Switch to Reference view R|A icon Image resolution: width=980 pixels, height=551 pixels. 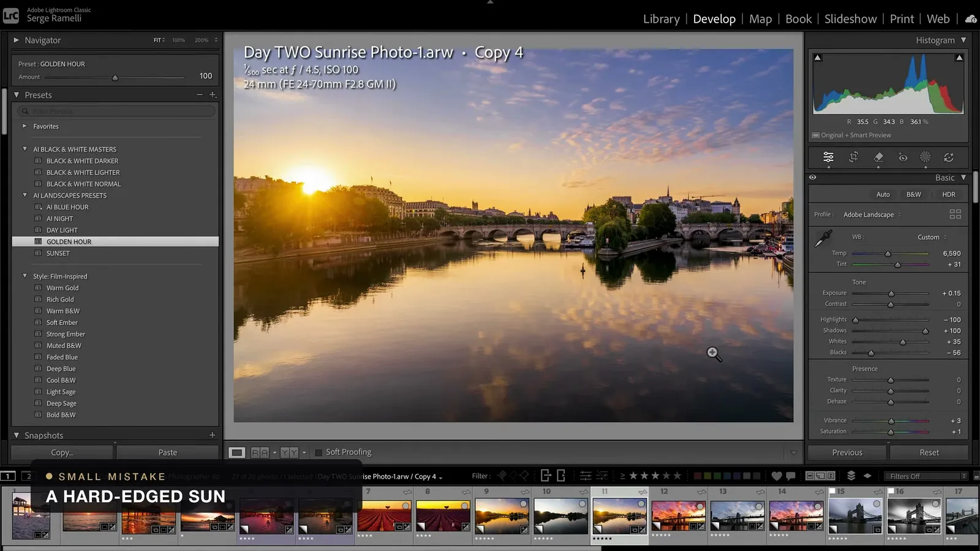(x=260, y=452)
